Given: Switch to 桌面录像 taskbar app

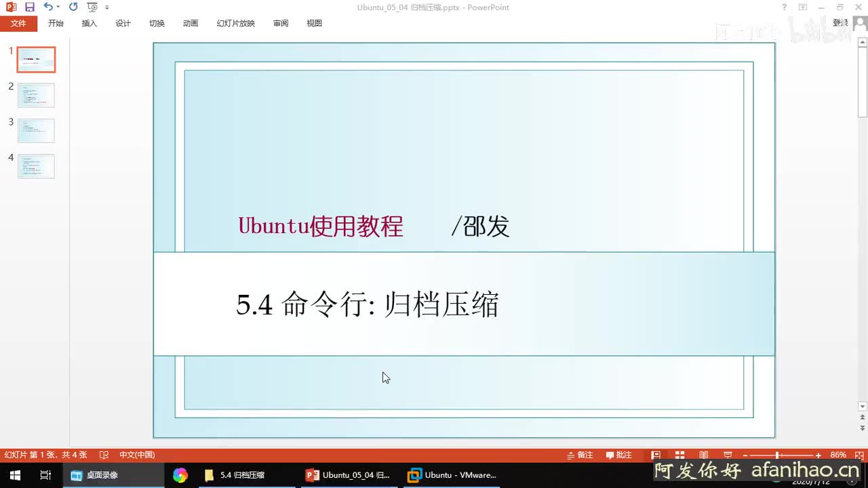Looking at the screenshot, I should pyautogui.click(x=113, y=475).
